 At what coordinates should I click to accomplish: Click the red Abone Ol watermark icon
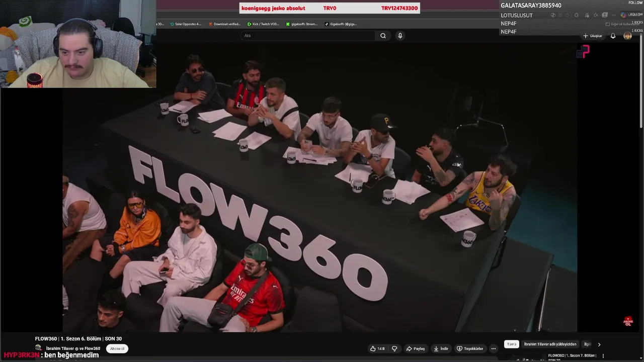tap(628, 321)
